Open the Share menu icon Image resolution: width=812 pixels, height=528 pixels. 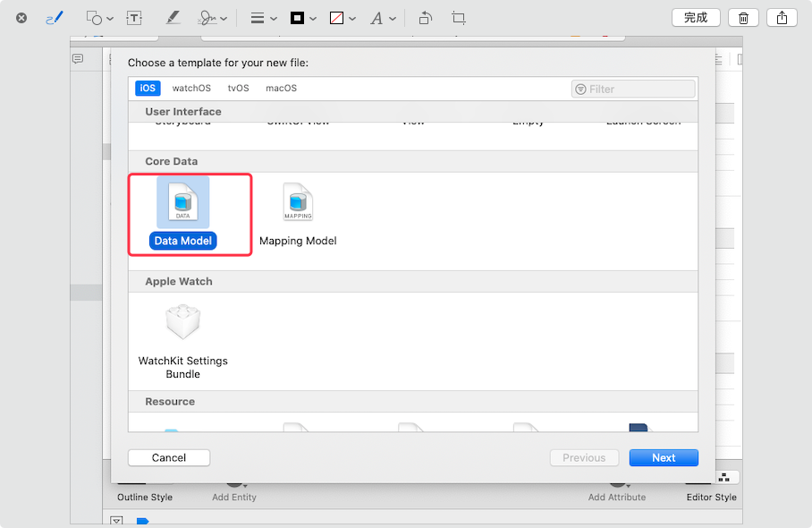coord(782,18)
